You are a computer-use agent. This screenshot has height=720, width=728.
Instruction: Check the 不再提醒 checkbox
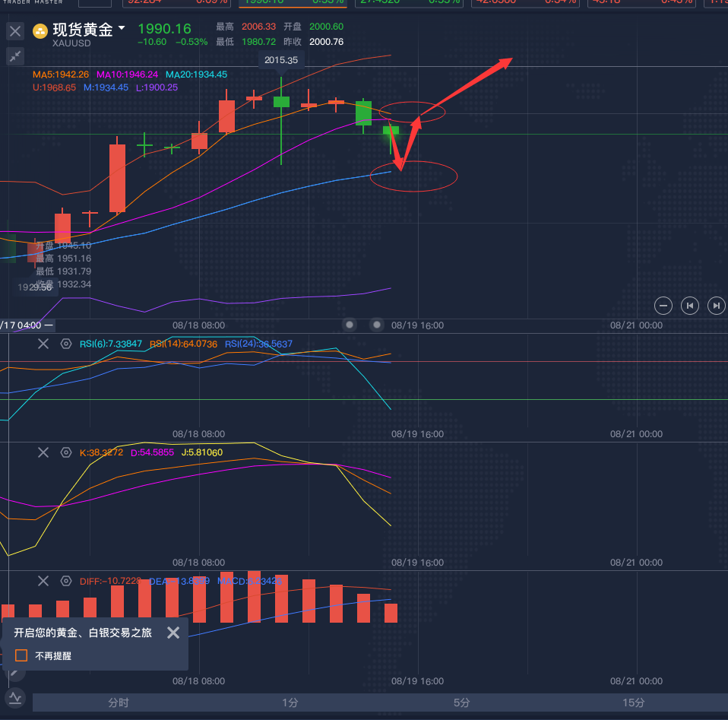coord(21,655)
